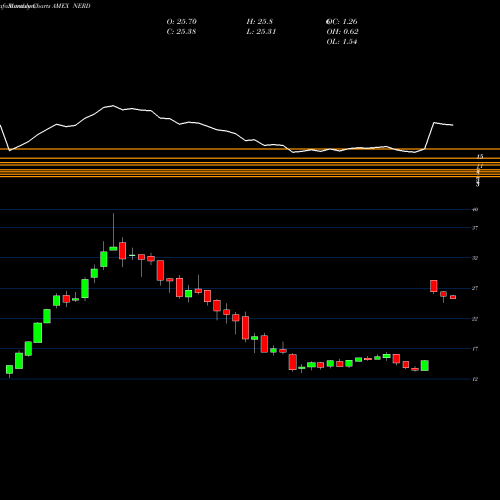Click the high price value H: 25.8
Screen dimensions: 500x500
point(260,22)
